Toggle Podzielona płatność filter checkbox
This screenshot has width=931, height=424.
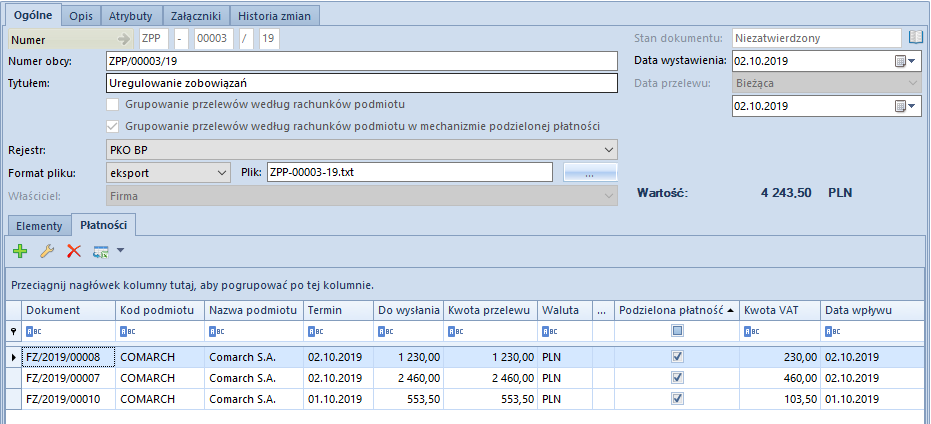pos(677,331)
